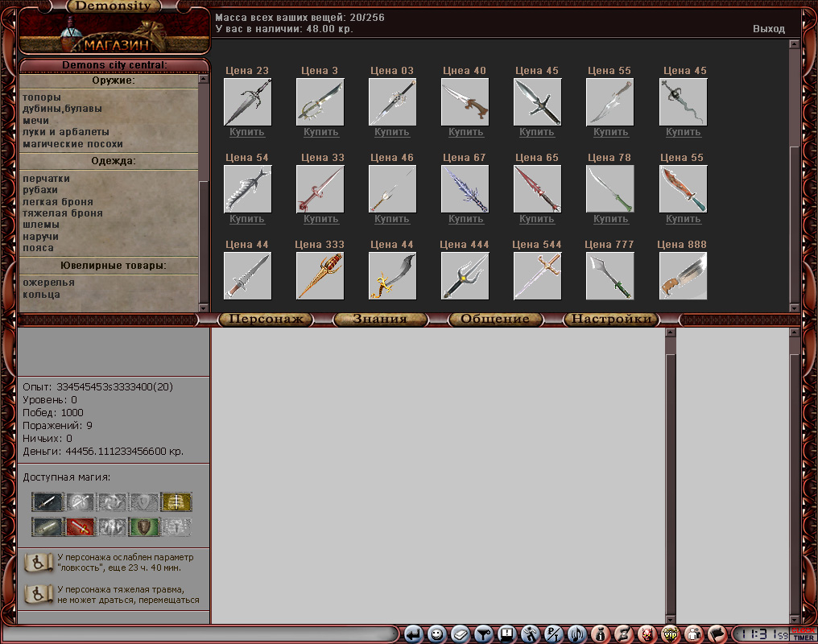Select the trident thumbnail priced Цена 444
The image size is (818, 644).
pyautogui.click(x=465, y=276)
